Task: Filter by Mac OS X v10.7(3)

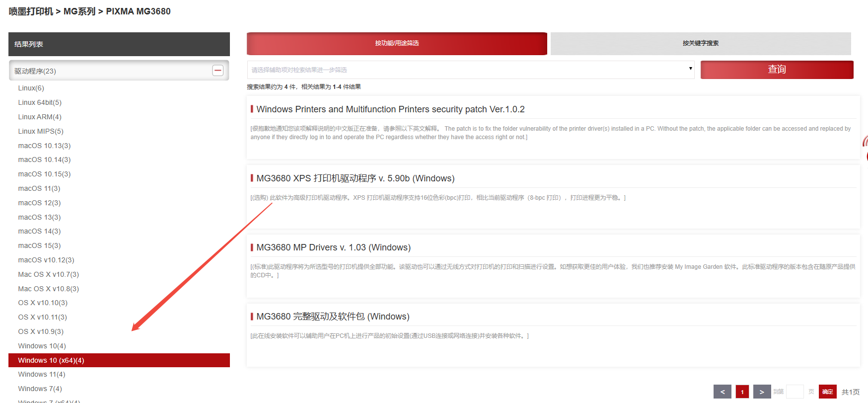Action: (x=49, y=274)
